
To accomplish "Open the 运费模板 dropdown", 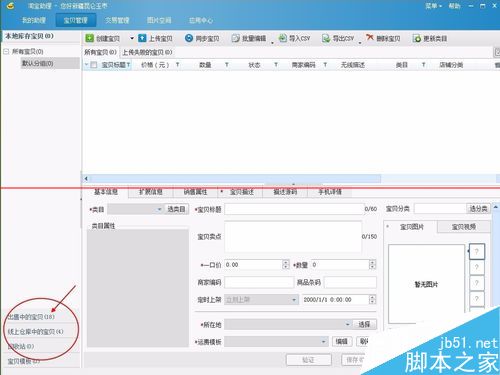I will click(276, 341).
